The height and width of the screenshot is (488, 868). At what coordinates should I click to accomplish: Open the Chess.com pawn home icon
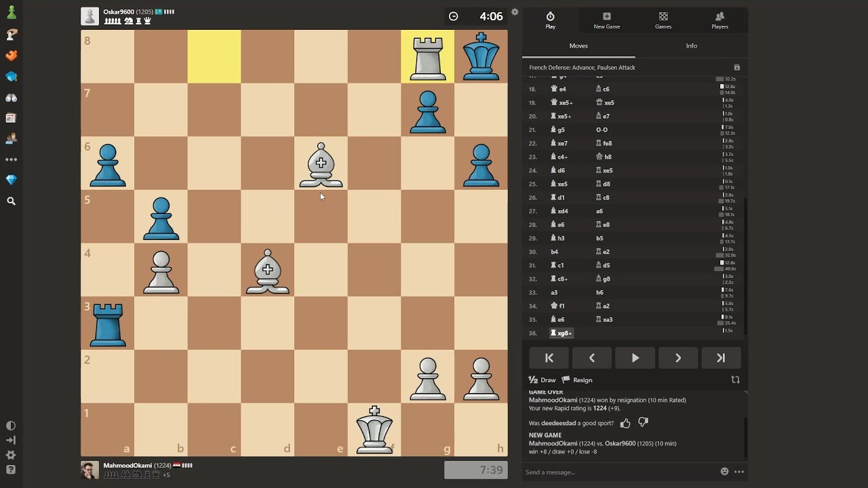pyautogui.click(x=11, y=13)
